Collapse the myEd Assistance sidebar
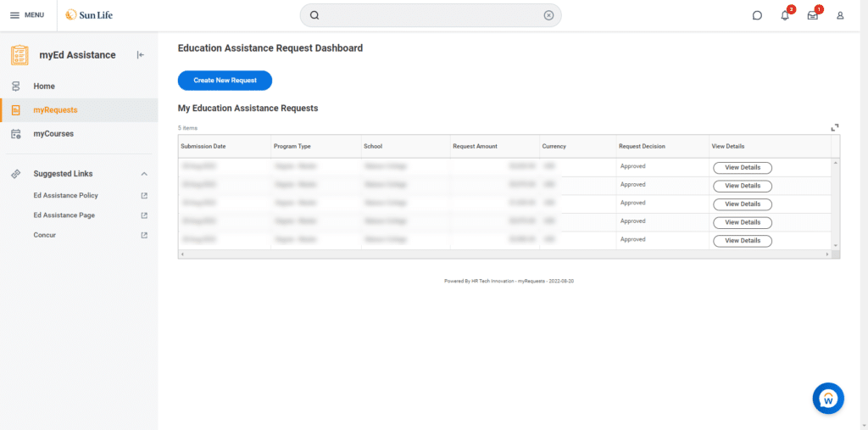This screenshot has width=868, height=430. pyautogui.click(x=141, y=55)
